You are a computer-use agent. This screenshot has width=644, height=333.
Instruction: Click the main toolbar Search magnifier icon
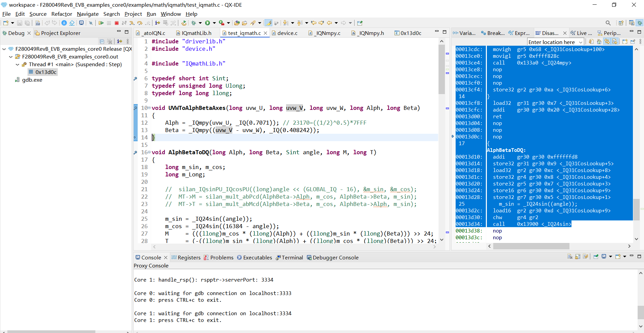(608, 23)
